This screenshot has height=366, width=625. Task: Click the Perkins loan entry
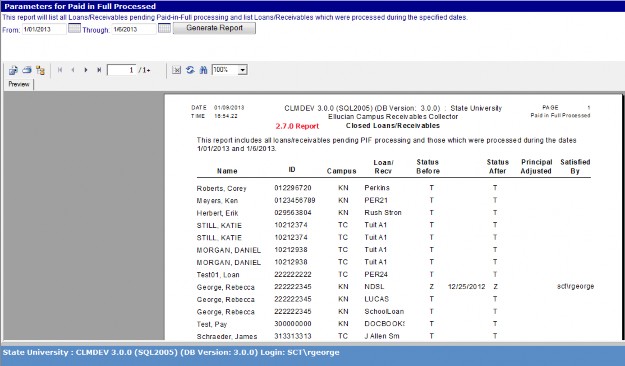tap(377, 188)
